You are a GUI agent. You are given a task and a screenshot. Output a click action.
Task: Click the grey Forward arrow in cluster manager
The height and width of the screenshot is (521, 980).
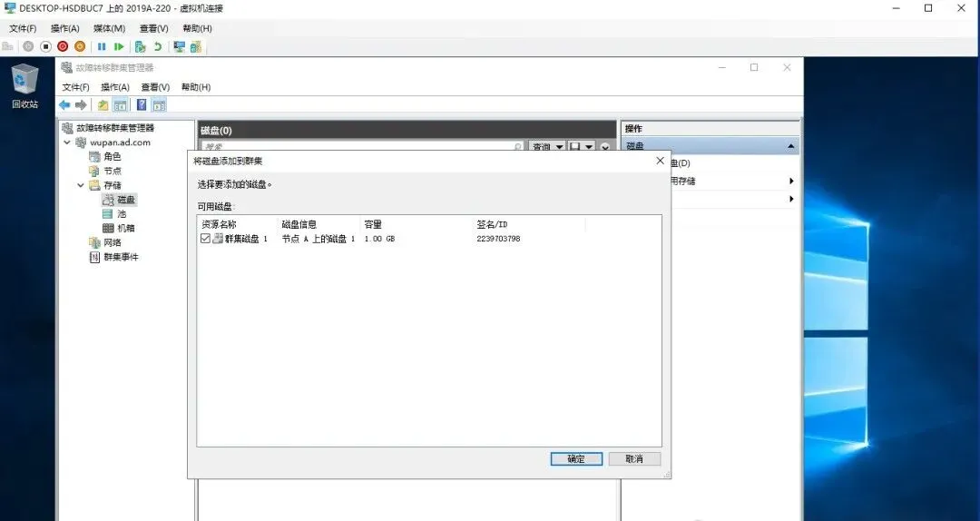81,105
